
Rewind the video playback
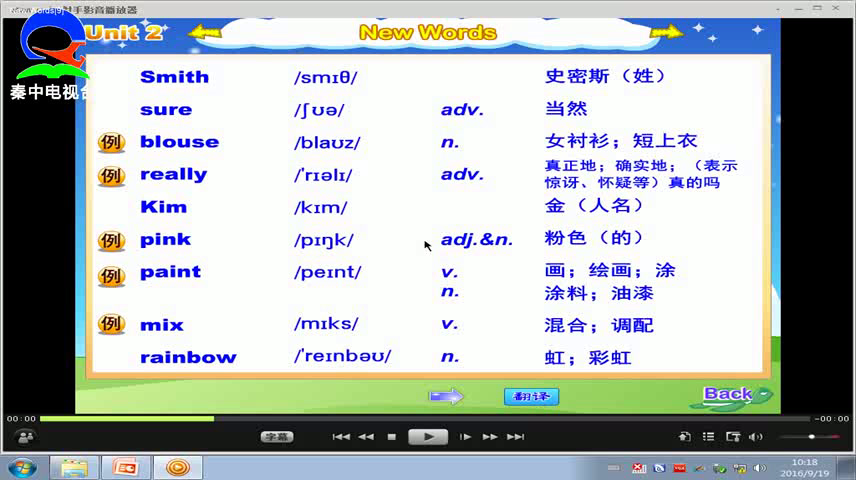click(366, 437)
